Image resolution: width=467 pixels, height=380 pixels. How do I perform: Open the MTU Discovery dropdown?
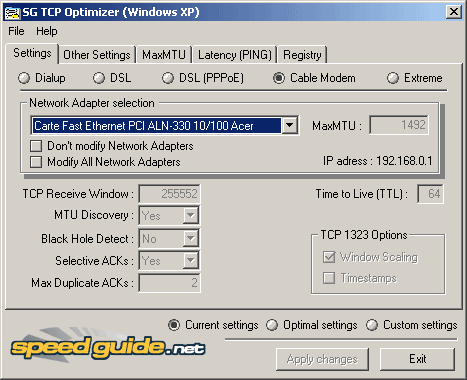pyautogui.click(x=191, y=215)
